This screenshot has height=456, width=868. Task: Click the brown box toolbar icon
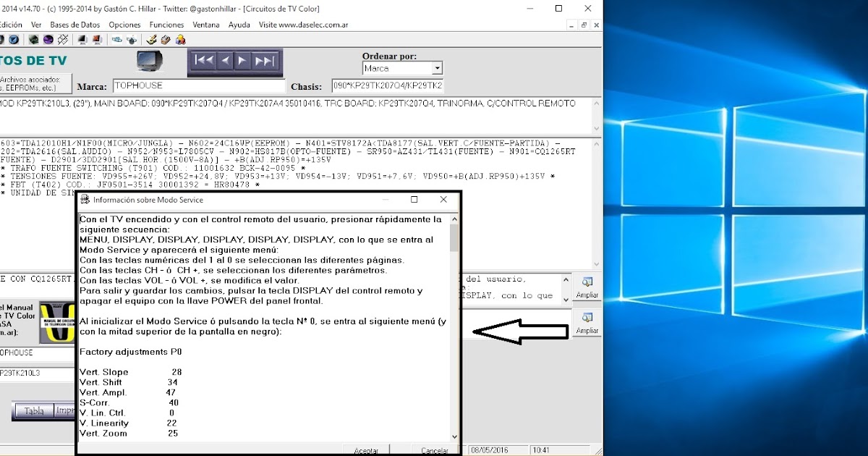[166, 39]
